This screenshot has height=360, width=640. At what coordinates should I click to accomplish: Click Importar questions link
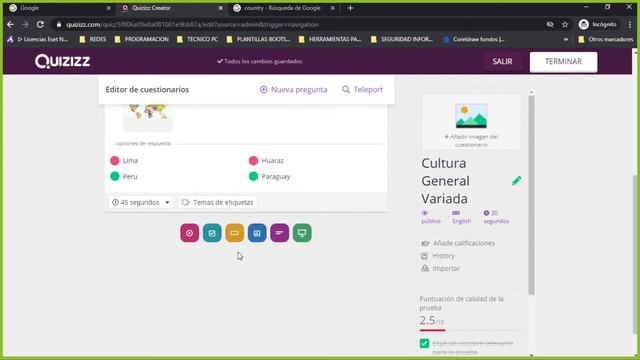[x=440, y=268]
